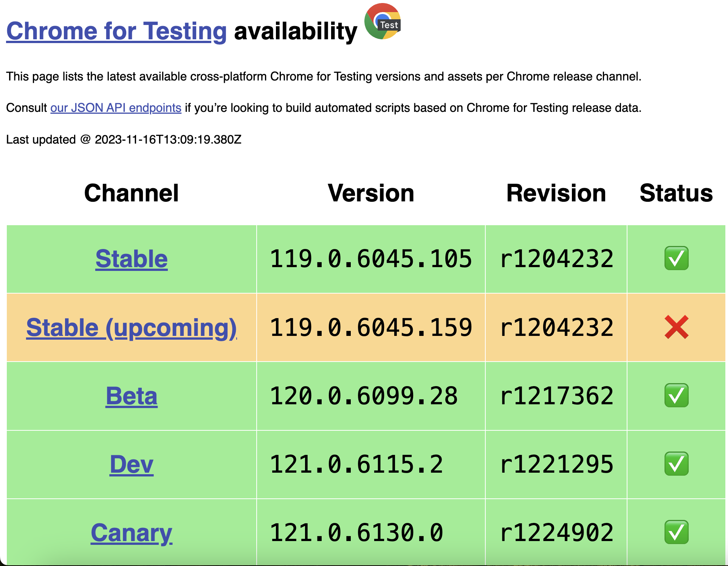728x566 pixels.
Task: Click the red X status icon
Action: point(676,327)
